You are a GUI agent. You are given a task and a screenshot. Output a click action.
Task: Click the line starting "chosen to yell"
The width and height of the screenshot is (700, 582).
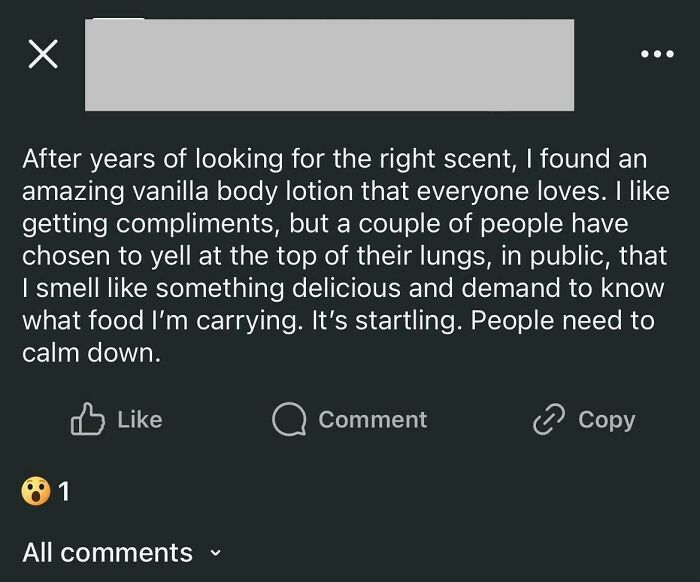pyautogui.click(x=344, y=256)
